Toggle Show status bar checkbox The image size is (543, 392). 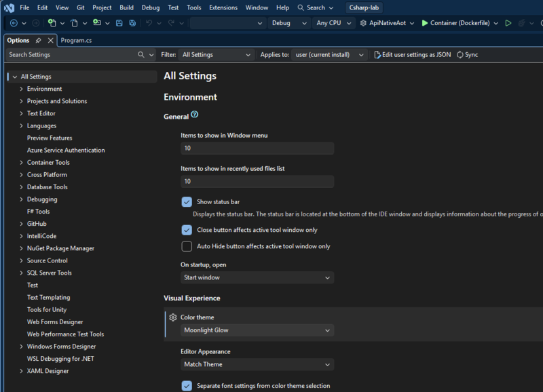tap(187, 201)
